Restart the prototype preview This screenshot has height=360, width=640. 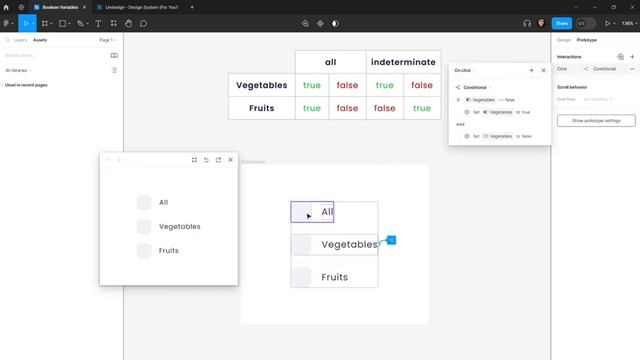click(x=206, y=160)
